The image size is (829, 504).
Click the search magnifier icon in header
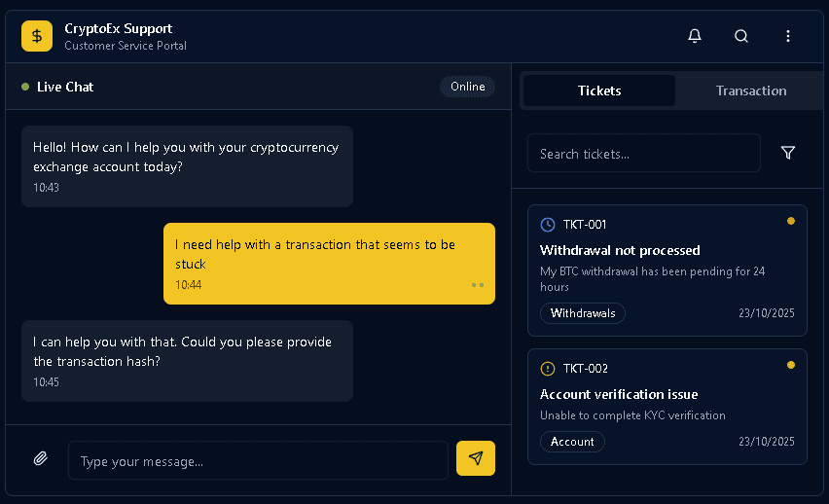tap(741, 36)
